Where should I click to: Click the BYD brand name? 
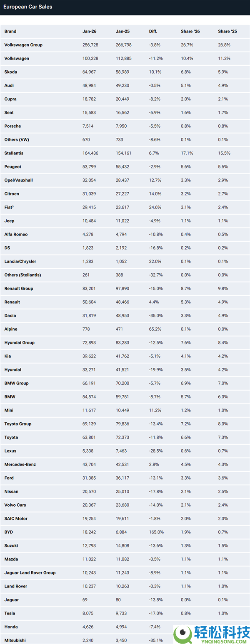pos(9,532)
